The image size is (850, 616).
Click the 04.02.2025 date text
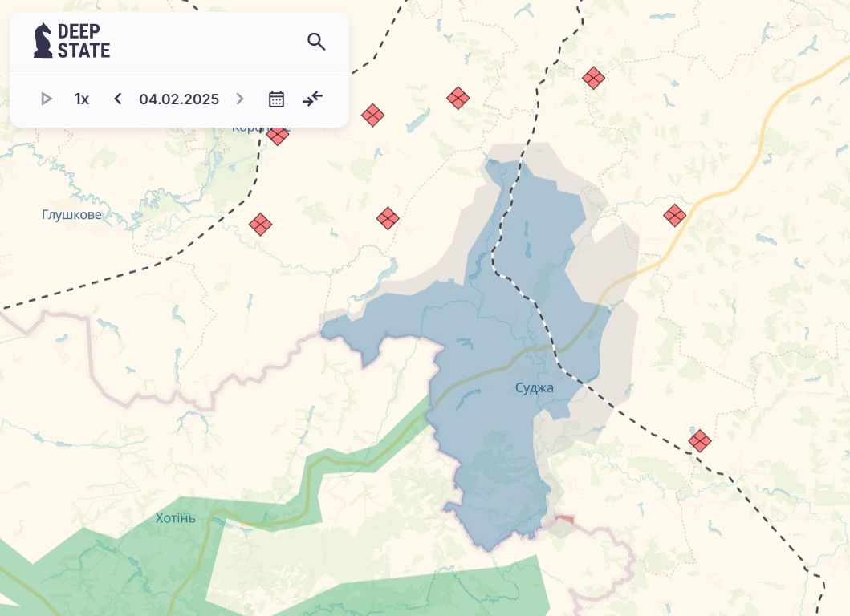tap(179, 99)
